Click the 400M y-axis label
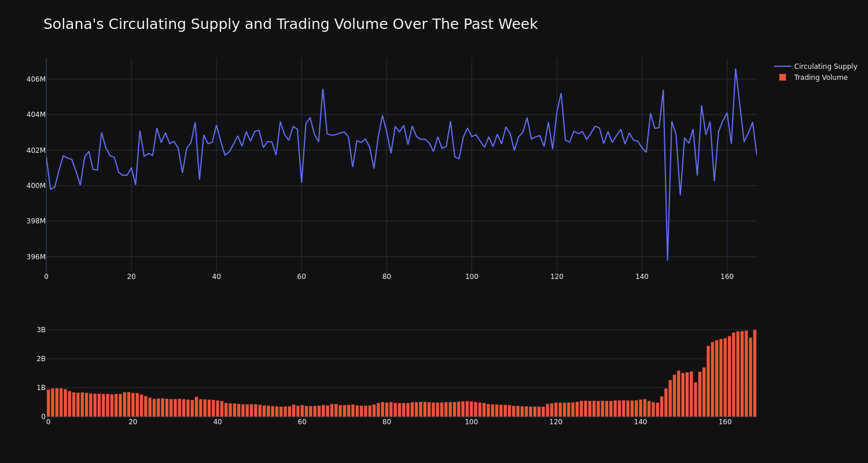 point(36,186)
